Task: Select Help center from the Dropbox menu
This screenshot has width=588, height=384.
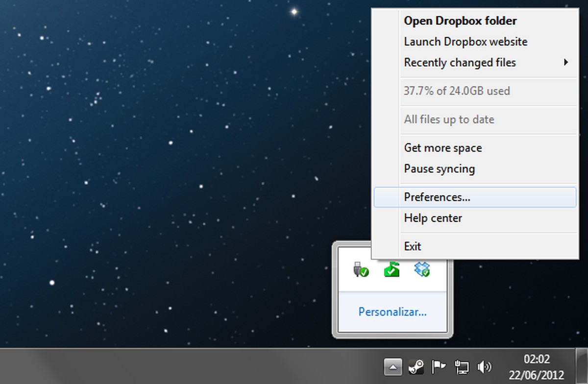Action: [x=433, y=218]
